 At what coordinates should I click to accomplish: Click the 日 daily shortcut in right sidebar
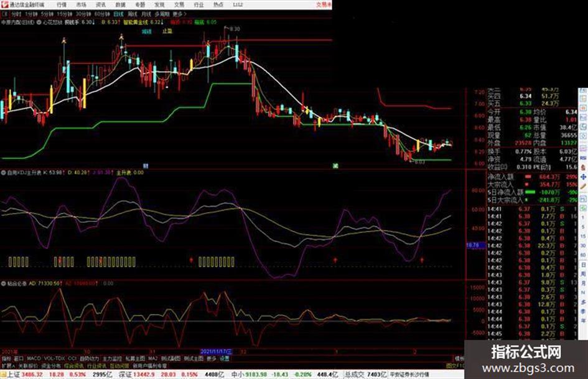point(583,265)
